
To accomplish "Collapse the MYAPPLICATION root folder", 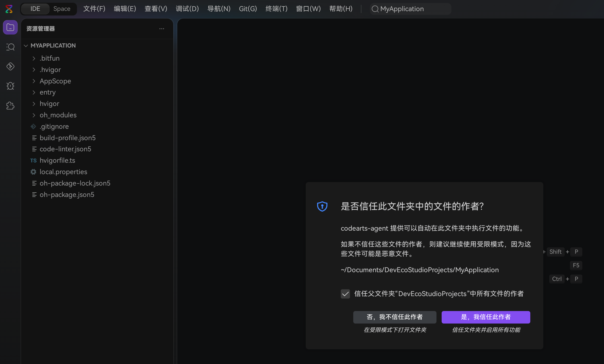I will 26,46.
